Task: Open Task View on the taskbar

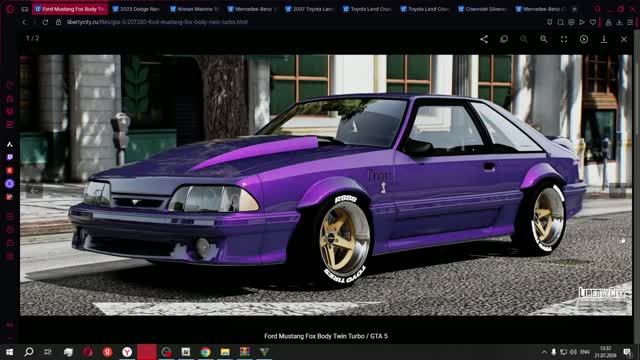Action: 48,352
